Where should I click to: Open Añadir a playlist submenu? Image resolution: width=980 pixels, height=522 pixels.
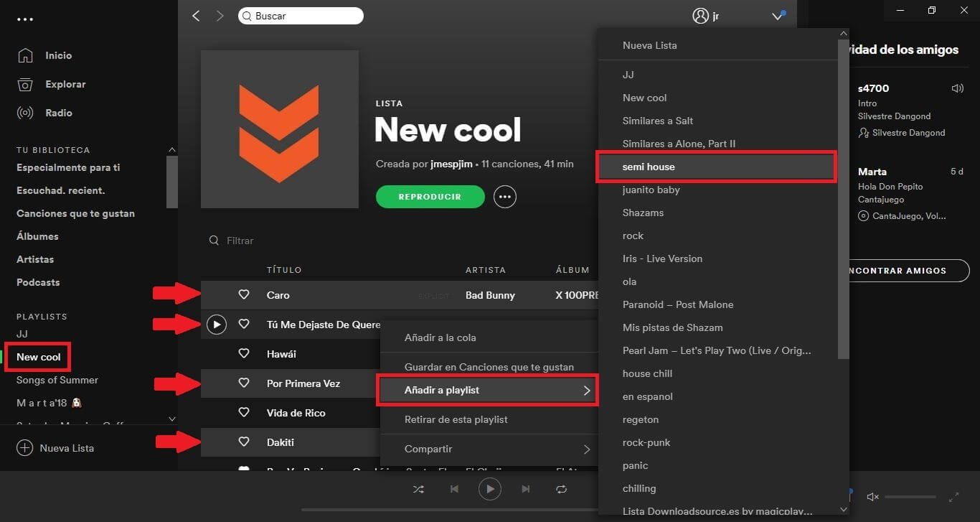(x=488, y=390)
